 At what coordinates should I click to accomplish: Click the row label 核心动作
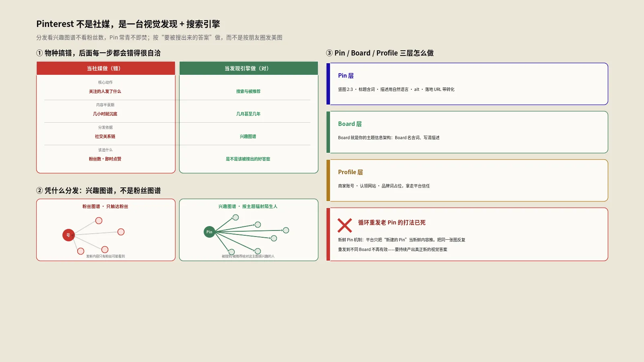[105, 82]
